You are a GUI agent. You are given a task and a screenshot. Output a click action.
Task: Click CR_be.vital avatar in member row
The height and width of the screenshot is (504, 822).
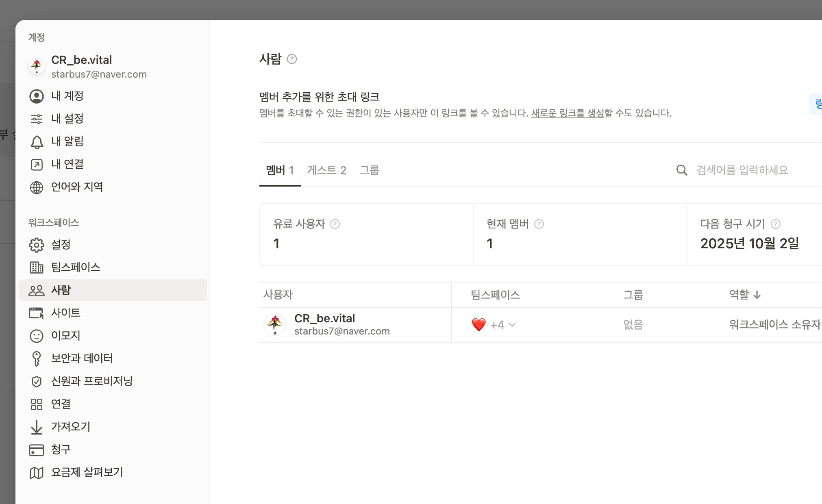tap(275, 324)
